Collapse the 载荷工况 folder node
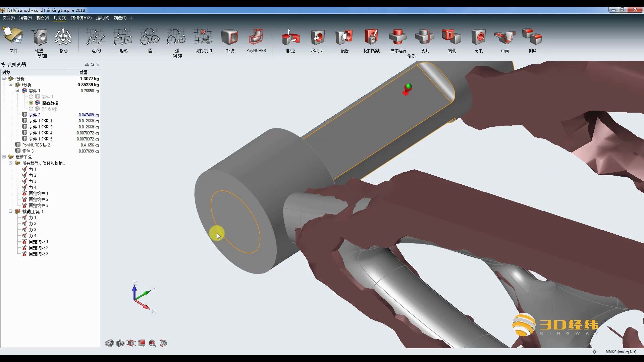 [x=4, y=157]
